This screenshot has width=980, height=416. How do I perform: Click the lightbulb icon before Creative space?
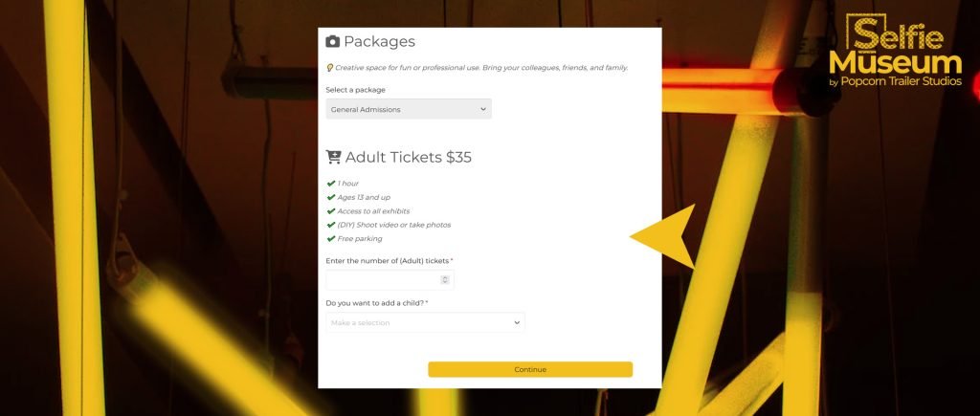click(329, 68)
